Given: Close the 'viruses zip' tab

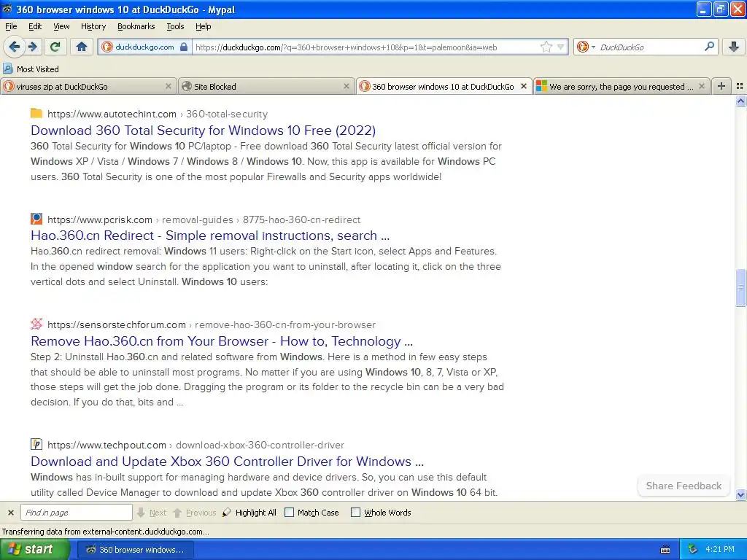Looking at the screenshot, I should (x=169, y=86).
